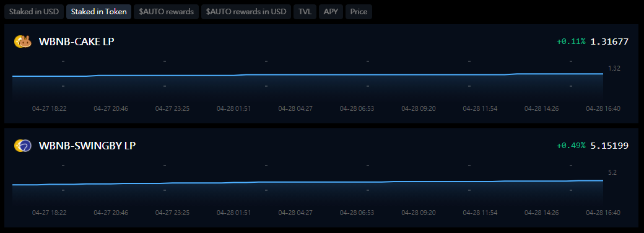Open the $AUTO rewards tab
This screenshot has width=644, height=233.
point(167,12)
